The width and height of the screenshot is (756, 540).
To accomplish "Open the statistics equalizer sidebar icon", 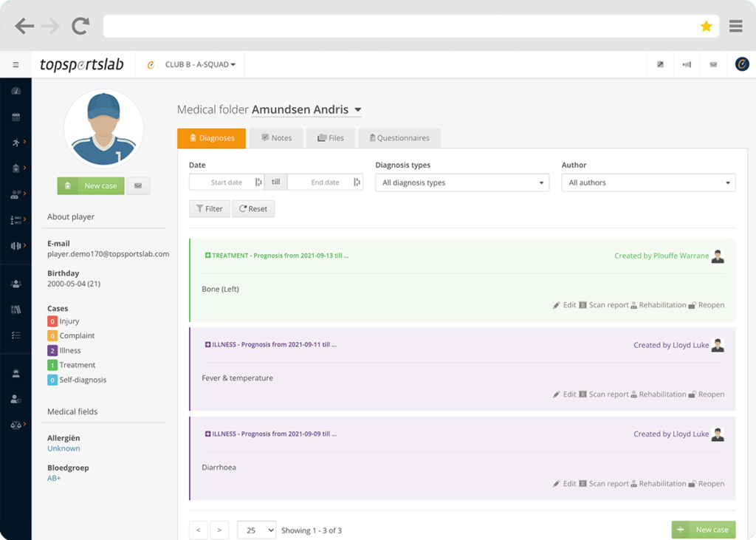I will [16, 245].
